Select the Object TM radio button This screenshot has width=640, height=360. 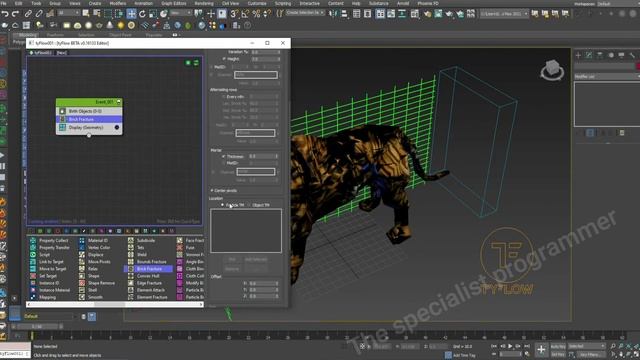(x=249, y=205)
